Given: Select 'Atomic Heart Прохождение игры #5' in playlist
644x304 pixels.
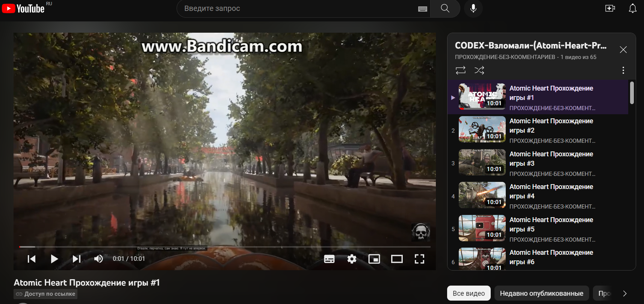Looking at the screenshot, I should (x=538, y=228).
